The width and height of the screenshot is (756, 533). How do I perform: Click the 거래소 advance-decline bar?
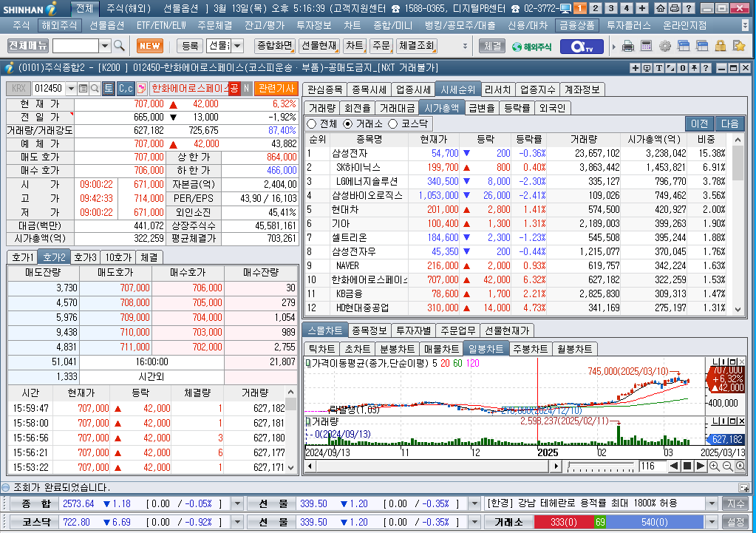pos(620,522)
